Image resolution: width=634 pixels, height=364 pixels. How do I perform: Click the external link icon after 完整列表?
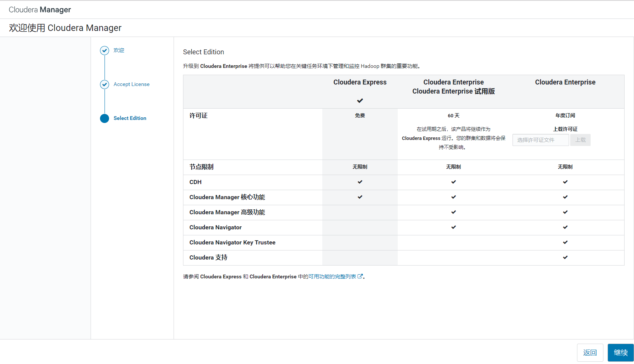360,276
